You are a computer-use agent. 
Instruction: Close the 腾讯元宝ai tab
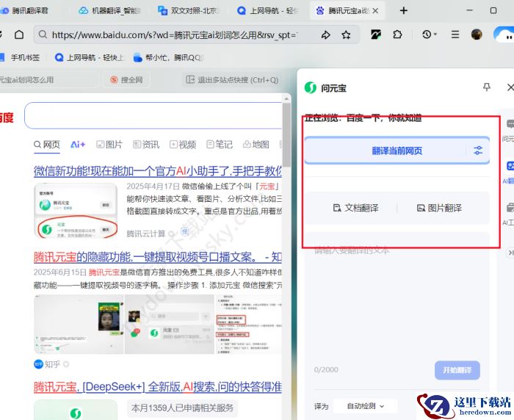(375, 11)
